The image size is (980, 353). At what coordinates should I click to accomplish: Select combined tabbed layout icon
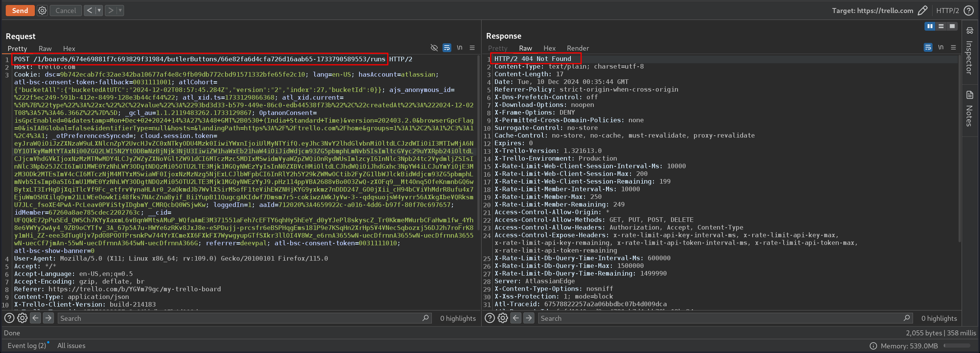952,26
